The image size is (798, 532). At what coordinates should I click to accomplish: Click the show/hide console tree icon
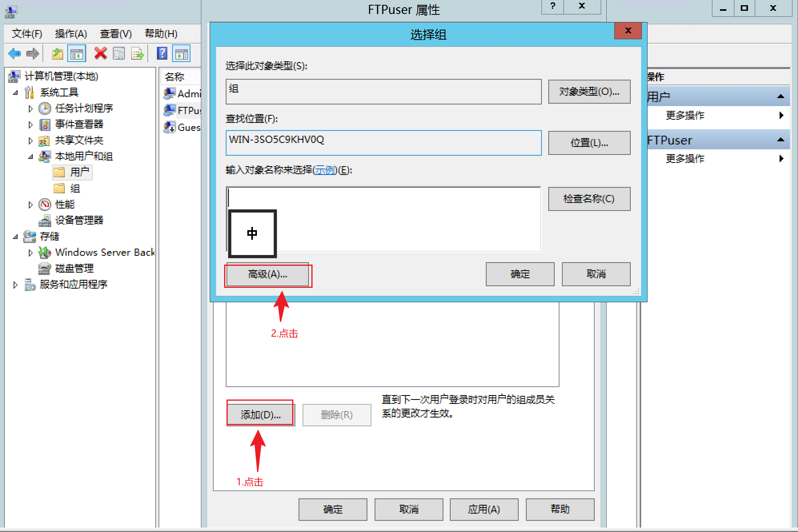(x=77, y=53)
